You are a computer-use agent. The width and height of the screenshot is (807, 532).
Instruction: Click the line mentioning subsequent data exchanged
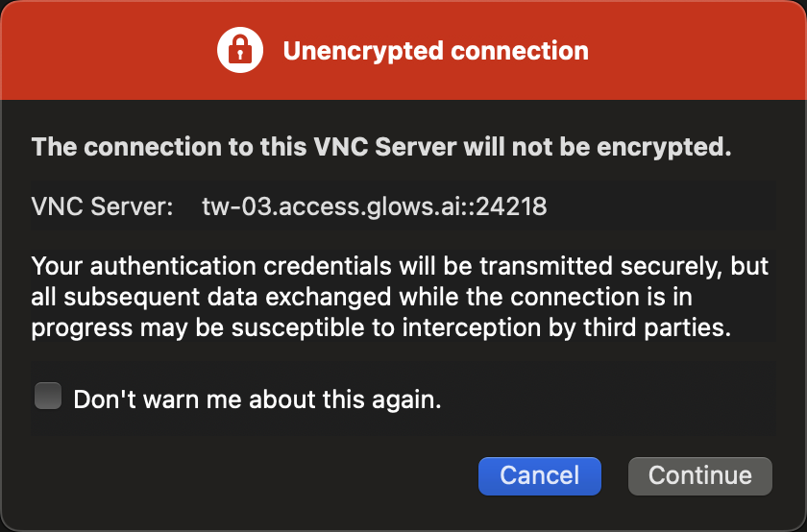tap(361, 297)
